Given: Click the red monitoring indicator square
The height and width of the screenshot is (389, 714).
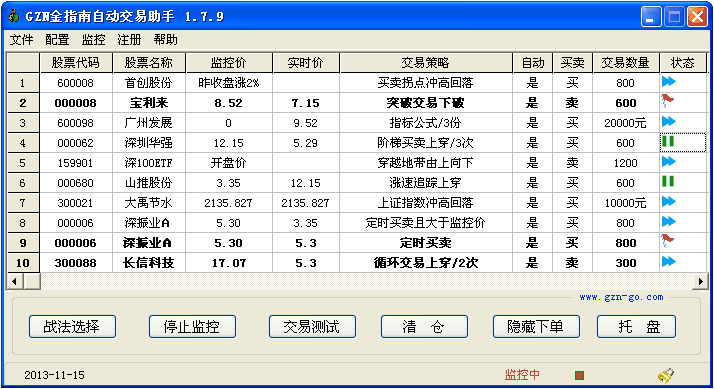Looking at the screenshot, I should (x=579, y=375).
